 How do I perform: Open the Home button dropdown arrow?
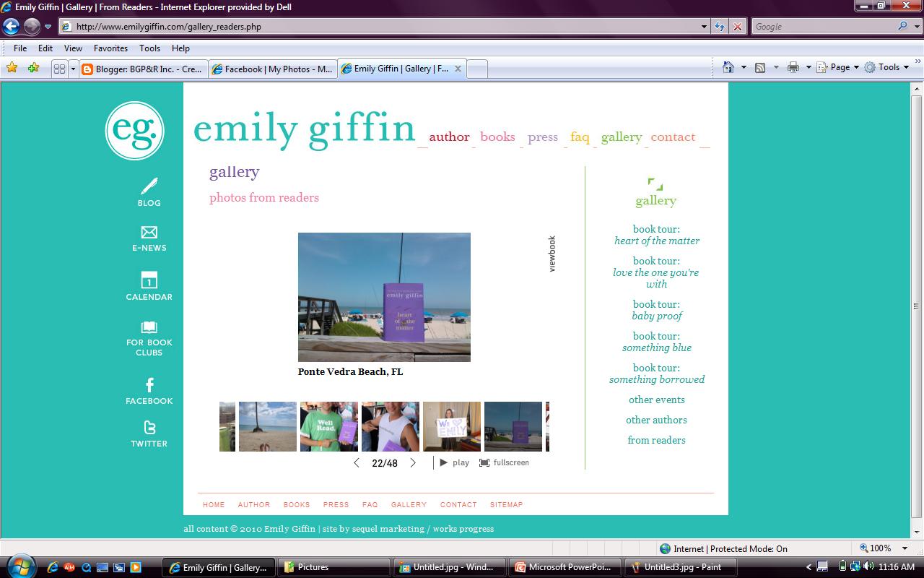(744, 67)
